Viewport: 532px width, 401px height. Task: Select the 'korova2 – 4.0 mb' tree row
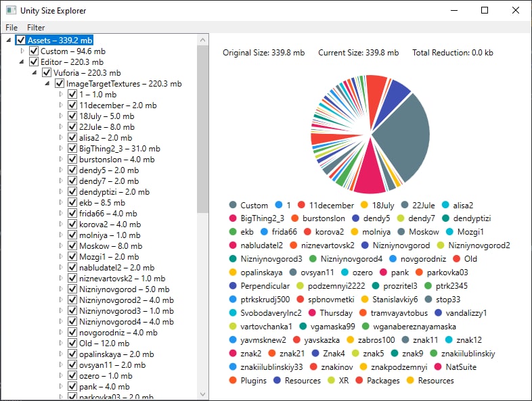[x=110, y=225]
